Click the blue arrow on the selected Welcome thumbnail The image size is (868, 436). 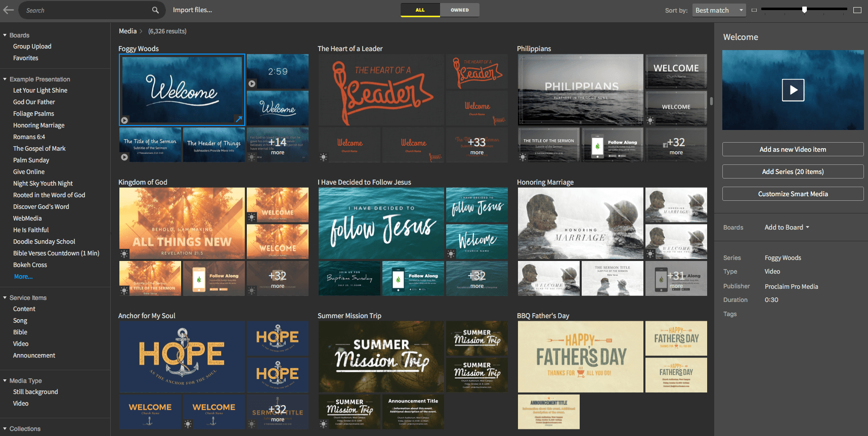[239, 119]
